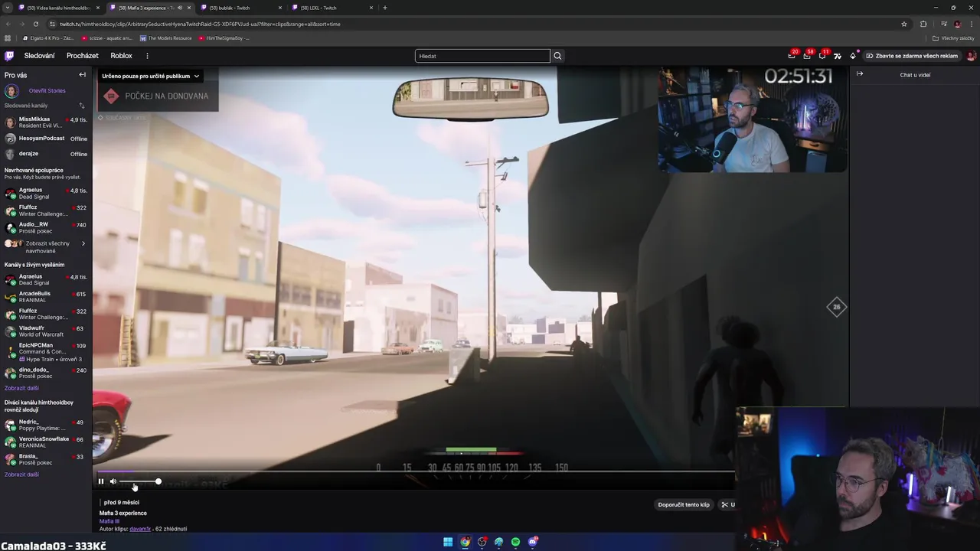The image size is (980, 551).
Task: Go back in browser history
Action: click(8, 24)
